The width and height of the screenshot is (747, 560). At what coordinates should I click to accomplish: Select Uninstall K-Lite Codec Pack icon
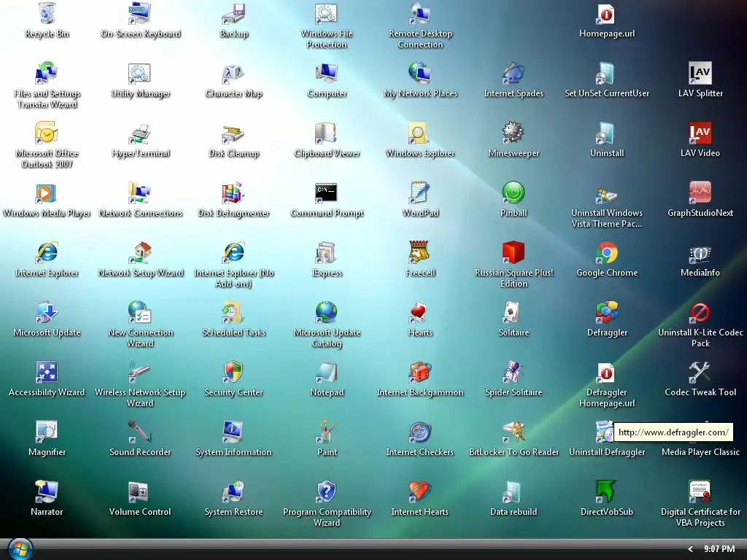pyautogui.click(x=700, y=312)
